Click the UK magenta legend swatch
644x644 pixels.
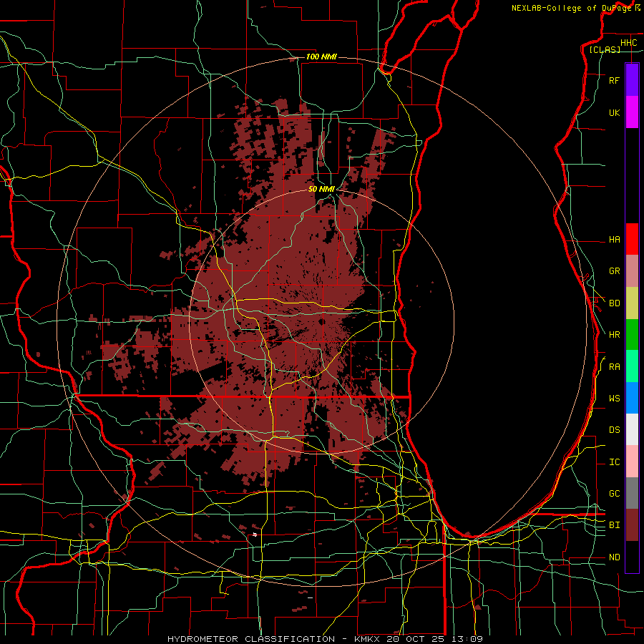632,112
